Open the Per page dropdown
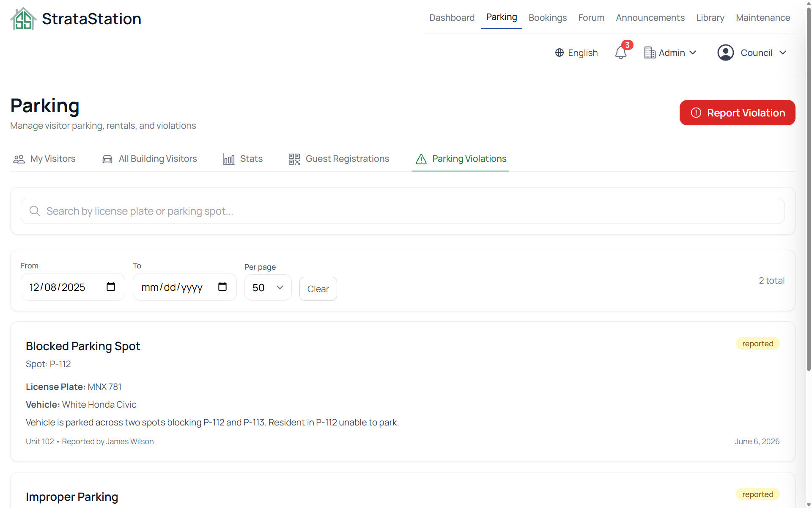The image size is (812, 508). tap(268, 287)
